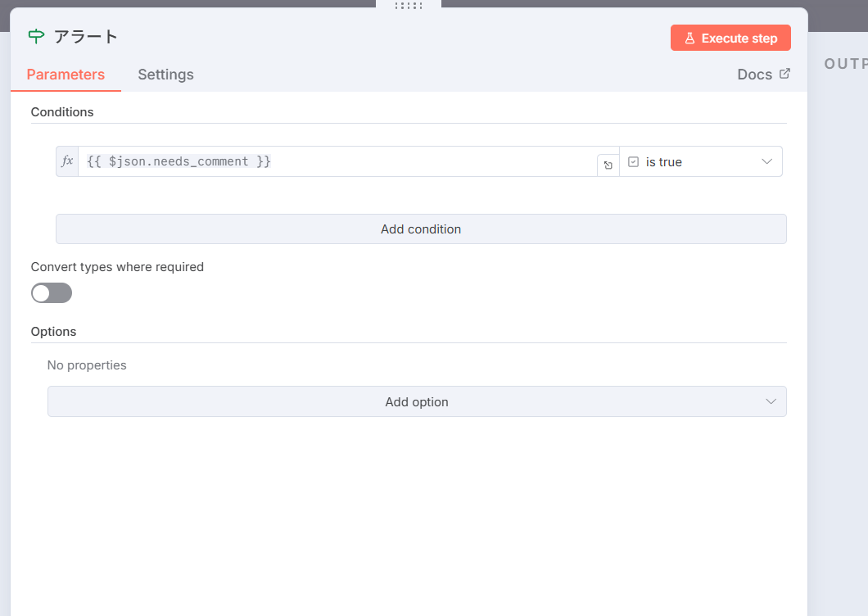Click the chevron arrow on Add option
This screenshot has height=616, width=868.
pyautogui.click(x=771, y=401)
